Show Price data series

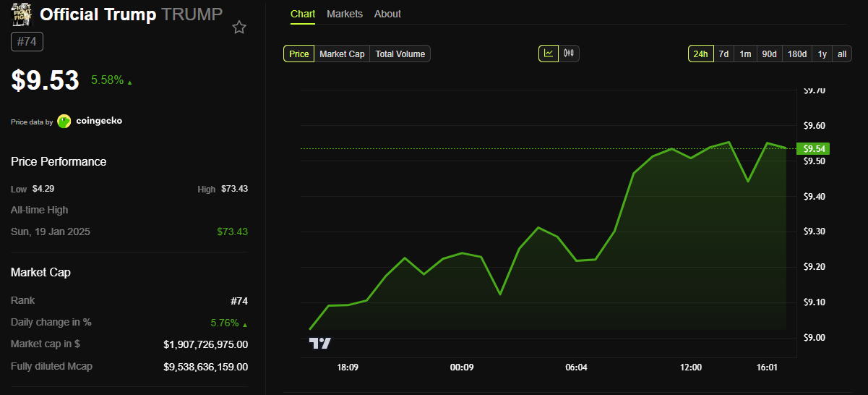299,54
